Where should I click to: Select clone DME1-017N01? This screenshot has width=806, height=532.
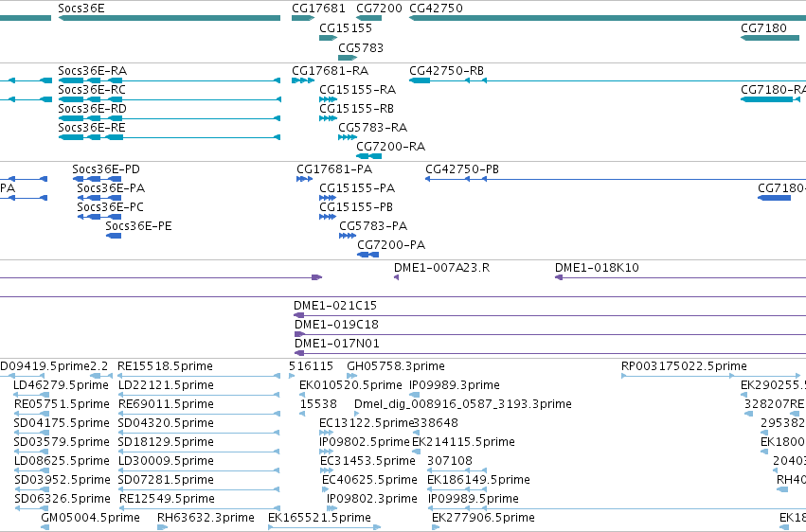point(337,344)
